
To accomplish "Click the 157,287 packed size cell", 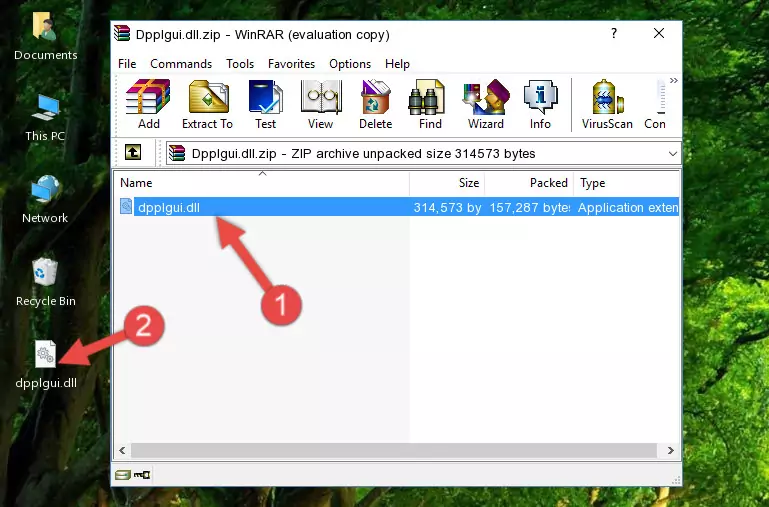I will coord(529,208).
